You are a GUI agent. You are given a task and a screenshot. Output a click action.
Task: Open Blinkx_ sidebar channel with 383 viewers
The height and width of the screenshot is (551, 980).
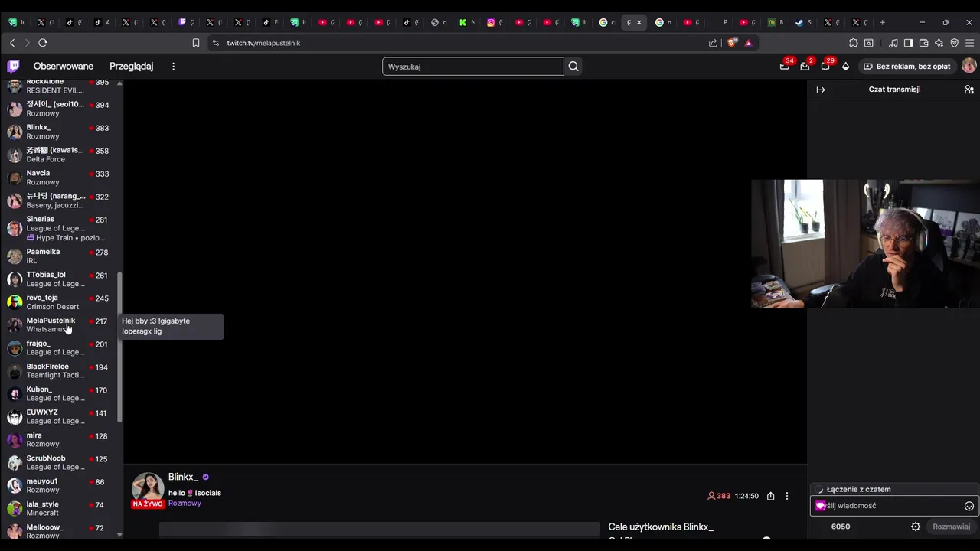click(60, 132)
